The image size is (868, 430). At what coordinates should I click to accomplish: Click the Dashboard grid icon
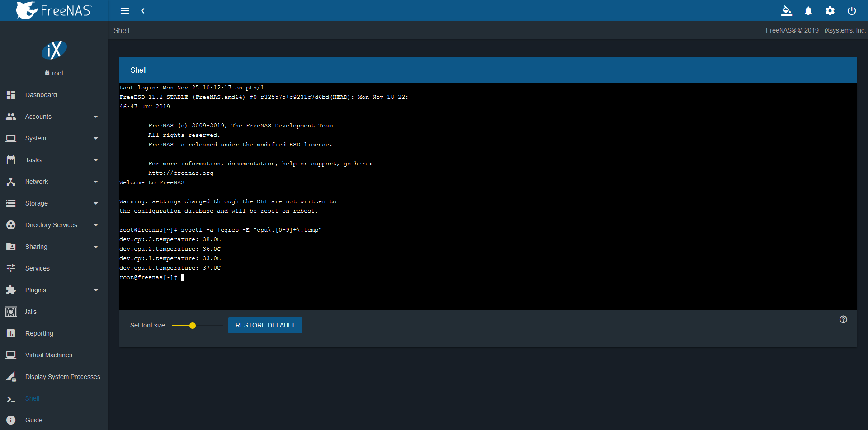pos(11,95)
